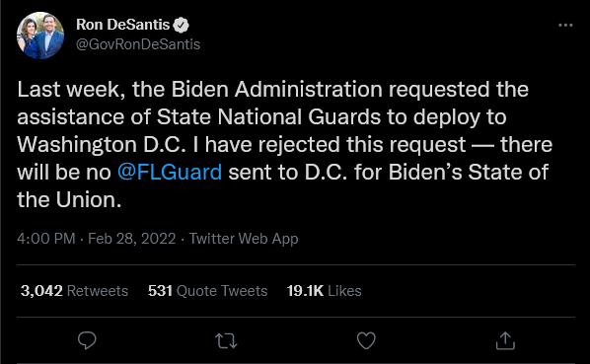Click the 4:00 PM timestamp
Image resolution: width=590 pixels, height=364 pixels.
(x=46, y=239)
